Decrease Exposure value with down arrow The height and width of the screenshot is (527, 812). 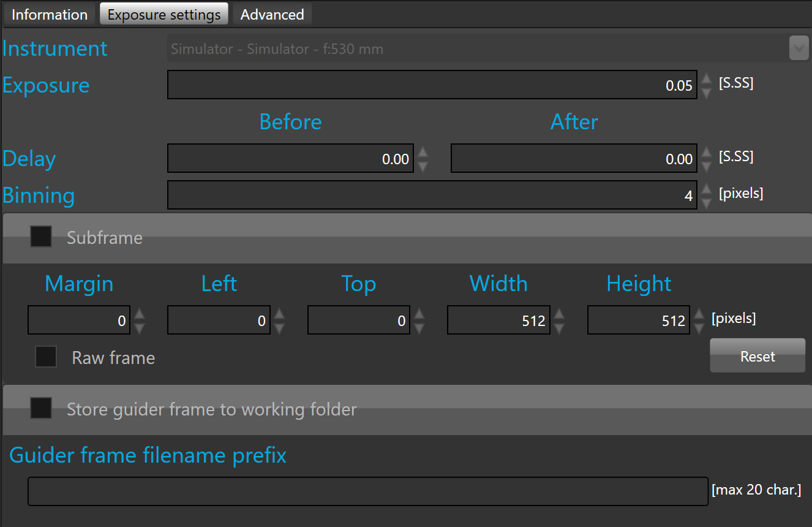706,92
